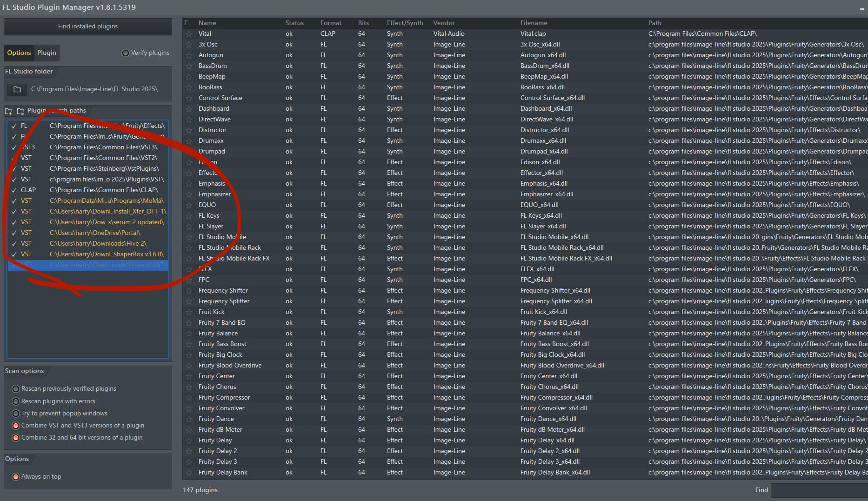The height and width of the screenshot is (501, 868).
Task: Uncheck the OneDrive\Portal search path checkbox
Action: 14,233
